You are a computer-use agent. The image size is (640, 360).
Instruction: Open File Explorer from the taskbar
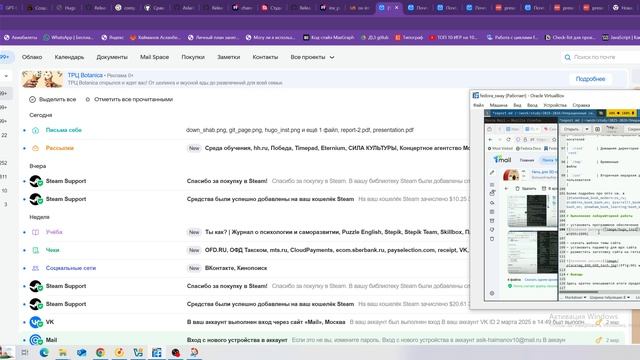62,352
